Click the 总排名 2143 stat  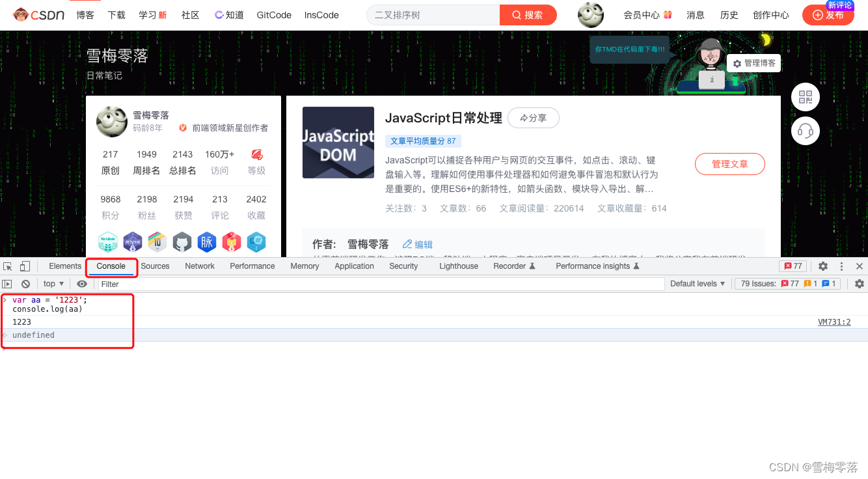tap(183, 163)
